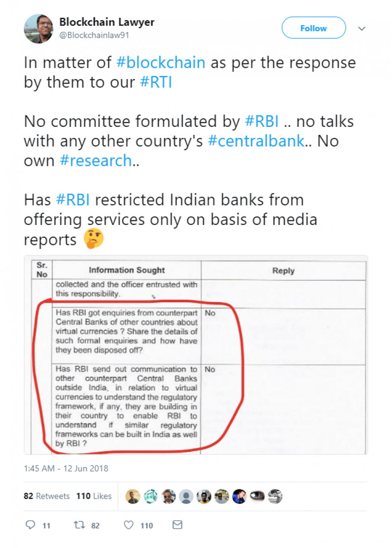This screenshot has width=392, height=548.
Task: View the 82 Retweets list
Action: [x=47, y=496]
